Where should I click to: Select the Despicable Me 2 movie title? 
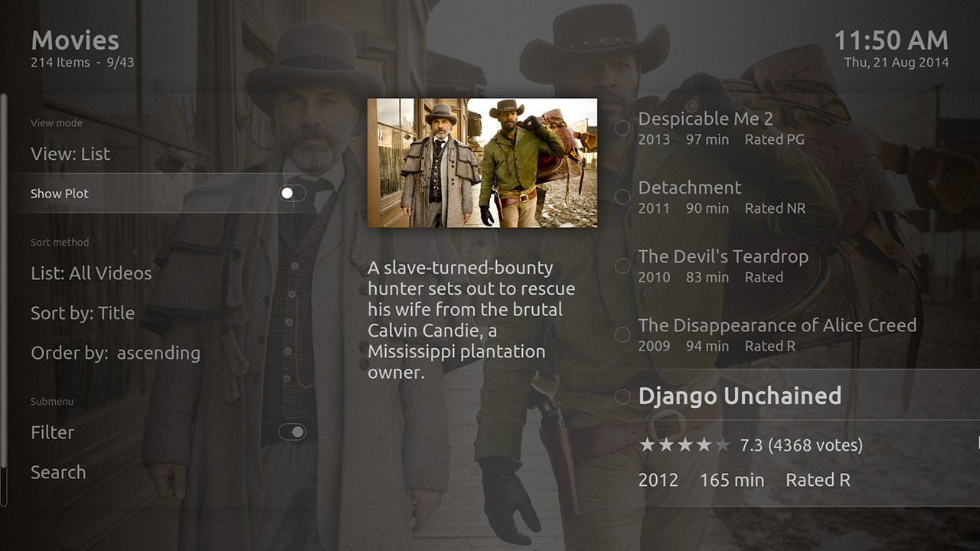705,119
